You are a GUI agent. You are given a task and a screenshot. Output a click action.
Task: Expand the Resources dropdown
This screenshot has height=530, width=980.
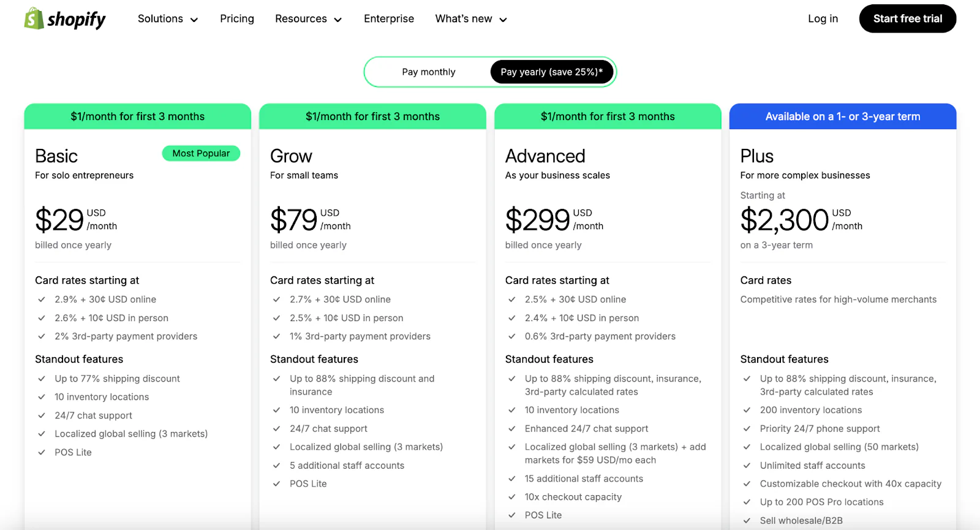point(308,18)
